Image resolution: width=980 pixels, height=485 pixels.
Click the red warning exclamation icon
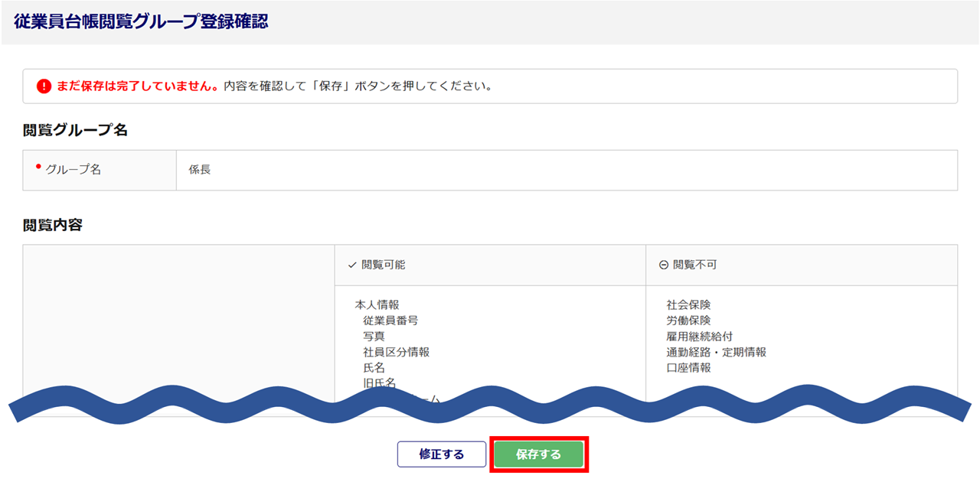point(44,86)
